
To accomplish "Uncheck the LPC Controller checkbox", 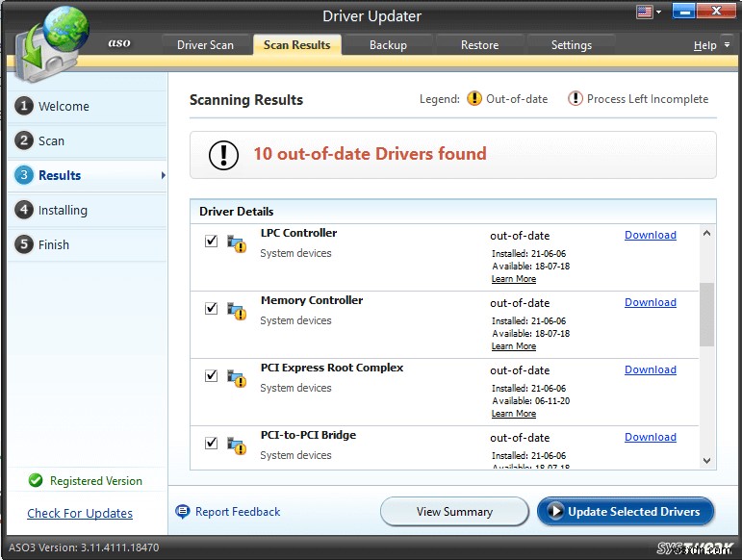I will click(x=212, y=242).
